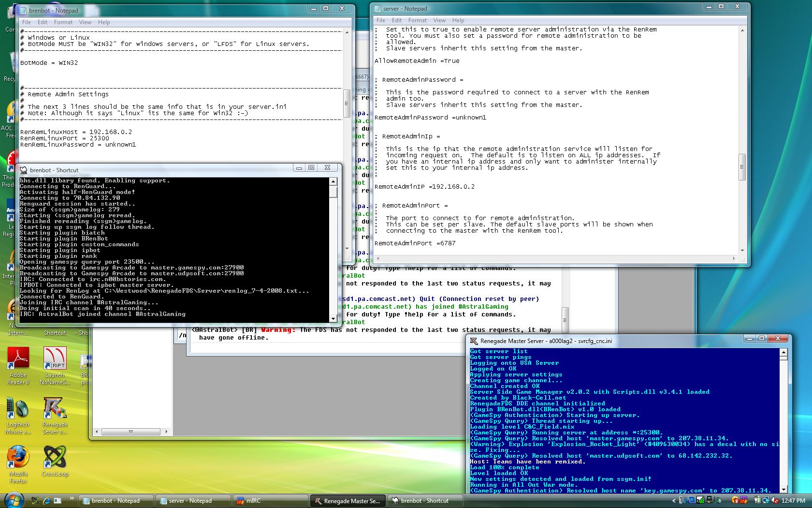812x508 pixels.
Task: Select the brenbot - Shortcut taskbar button
Action: coord(424,501)
